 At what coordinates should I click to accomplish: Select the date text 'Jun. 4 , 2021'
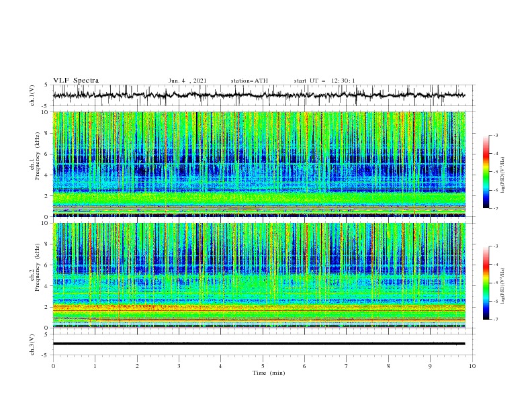click(x=187, y=81)
